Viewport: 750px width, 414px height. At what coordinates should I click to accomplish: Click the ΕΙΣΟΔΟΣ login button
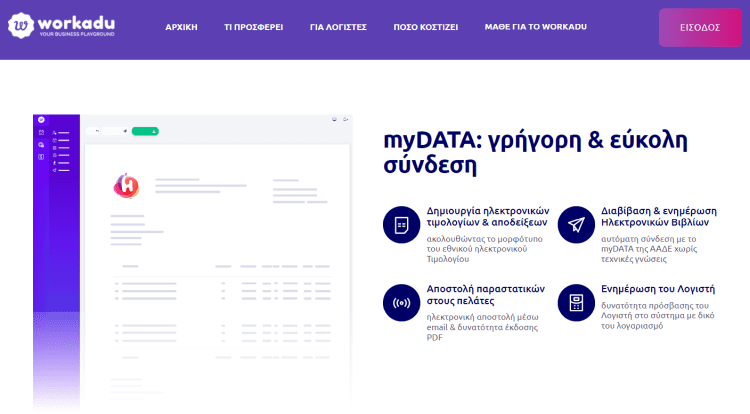point(700,28)
